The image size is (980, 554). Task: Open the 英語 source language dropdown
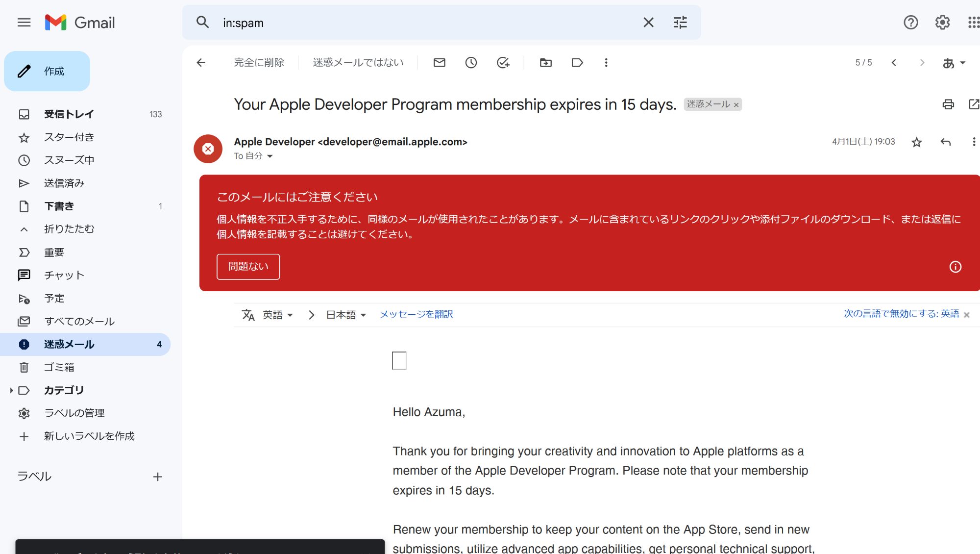pyautogui.click(x=278, y=315)
